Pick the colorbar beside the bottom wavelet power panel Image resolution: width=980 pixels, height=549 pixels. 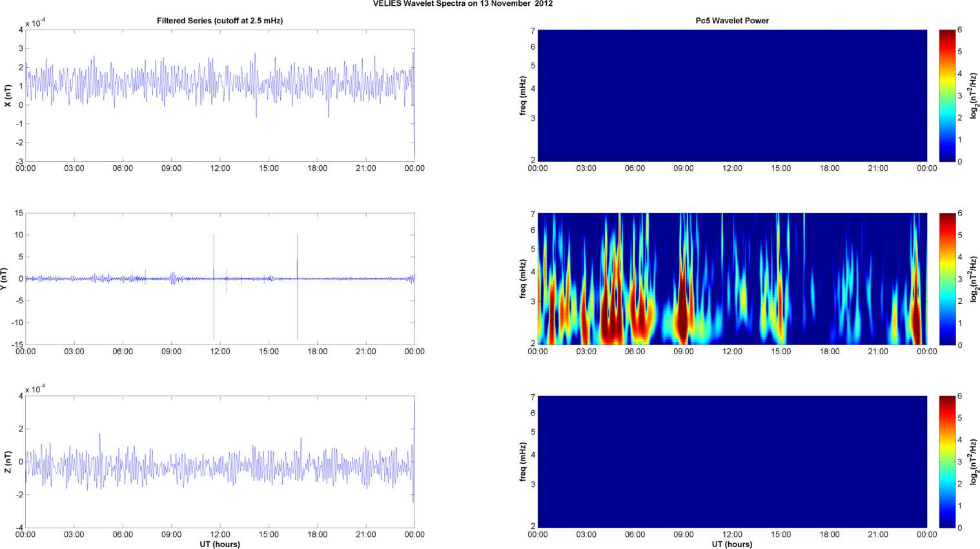(x=947, y=462)
